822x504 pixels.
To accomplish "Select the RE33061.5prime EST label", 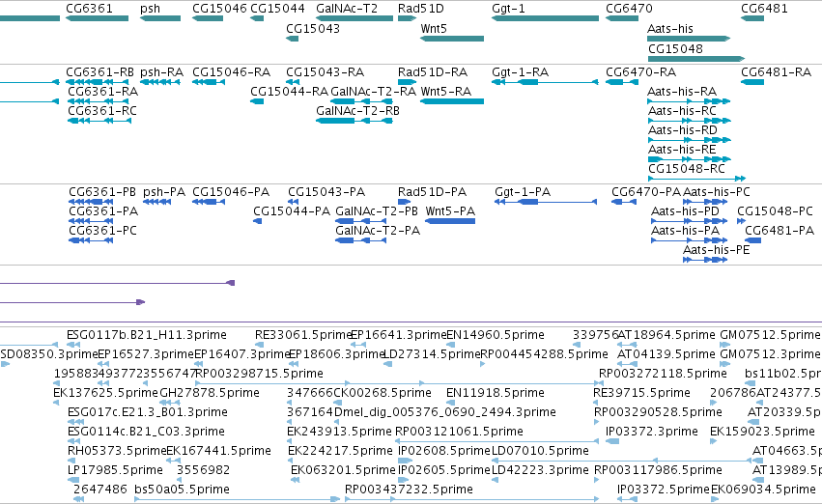I will pos(302,335).
